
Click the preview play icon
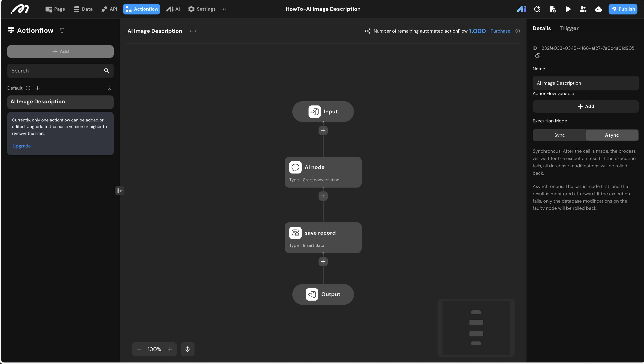[x=568, y=9]
